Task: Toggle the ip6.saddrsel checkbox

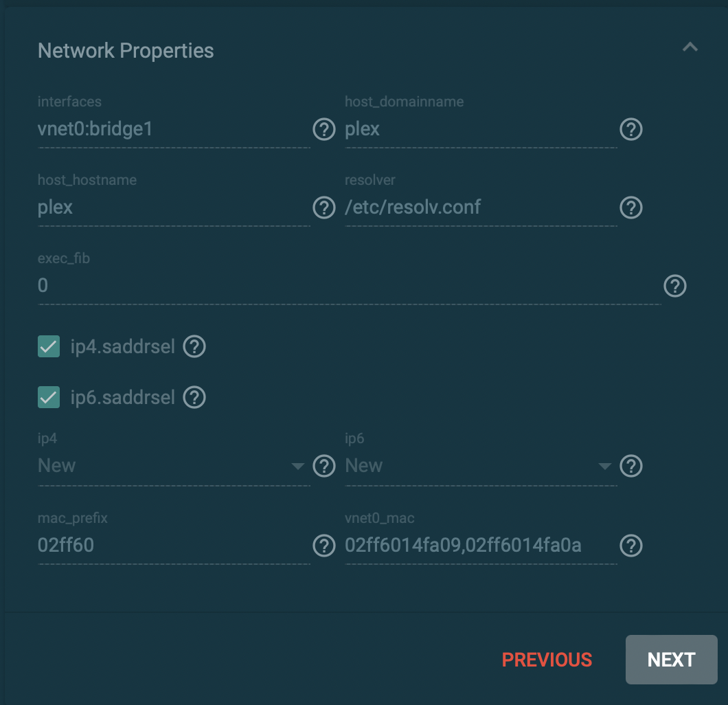Action: 49,398
